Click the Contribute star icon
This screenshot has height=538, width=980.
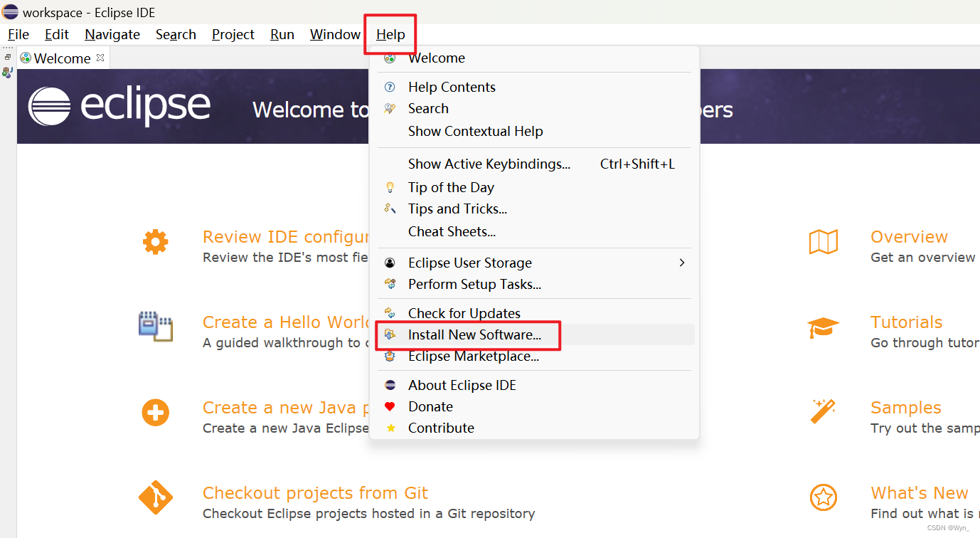pos(390,428)
